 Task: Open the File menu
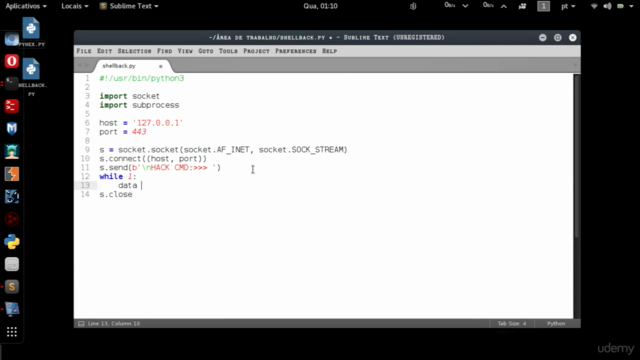click(84, 51)
